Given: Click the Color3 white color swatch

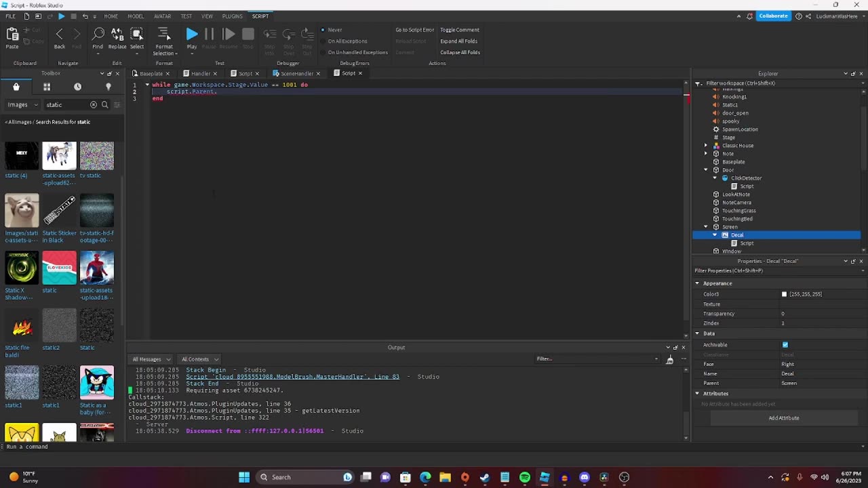Looking at the screenshot, I should click(785, 294).
